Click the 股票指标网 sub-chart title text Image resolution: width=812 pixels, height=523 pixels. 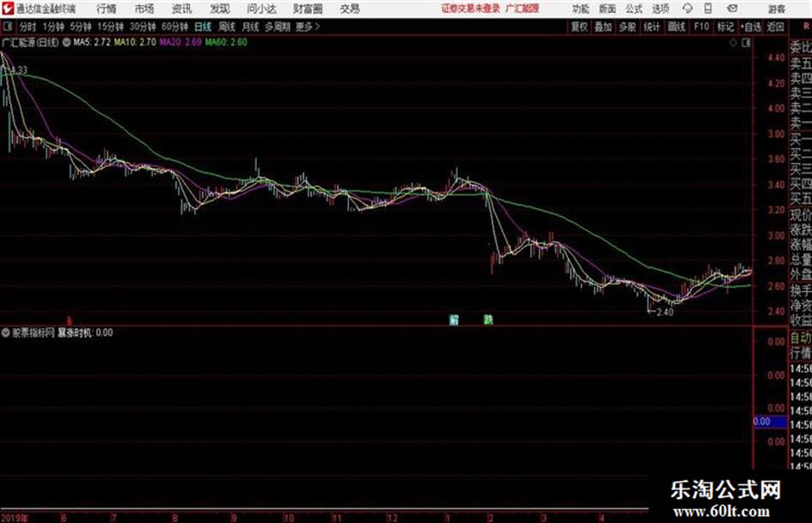tap(34, 333)
